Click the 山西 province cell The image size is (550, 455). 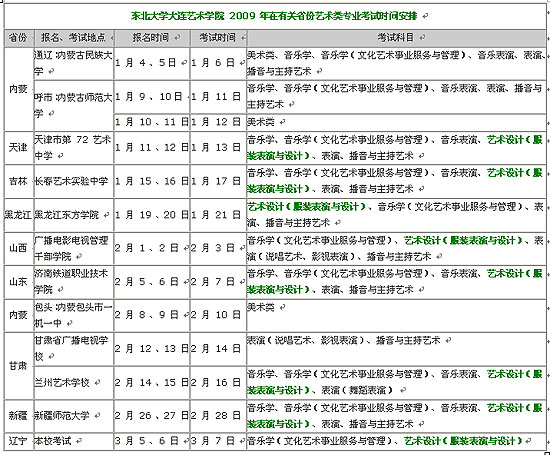19,248
